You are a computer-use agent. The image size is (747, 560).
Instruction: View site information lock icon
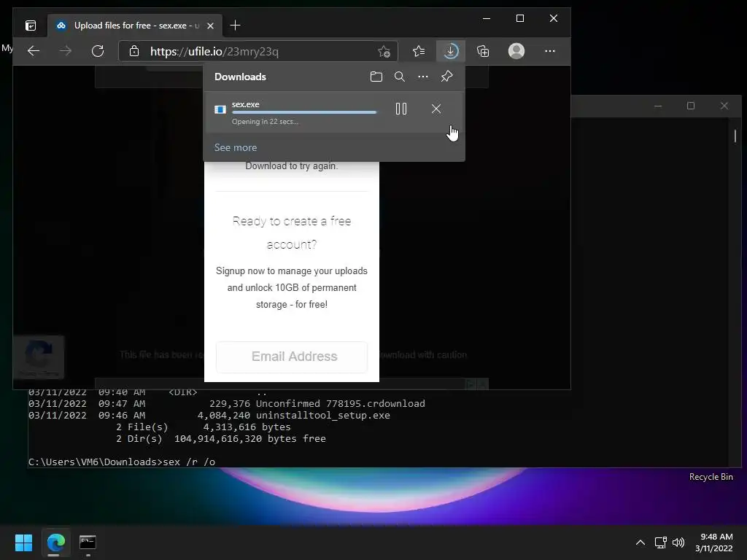coord(134,51)
